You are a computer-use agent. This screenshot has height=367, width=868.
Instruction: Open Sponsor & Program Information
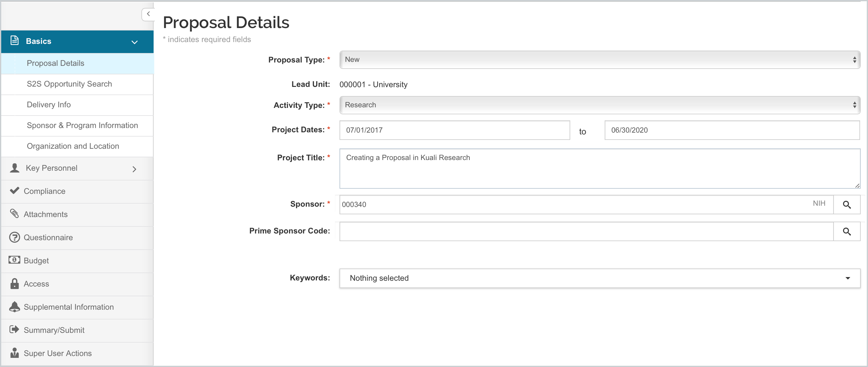(77, 126)
